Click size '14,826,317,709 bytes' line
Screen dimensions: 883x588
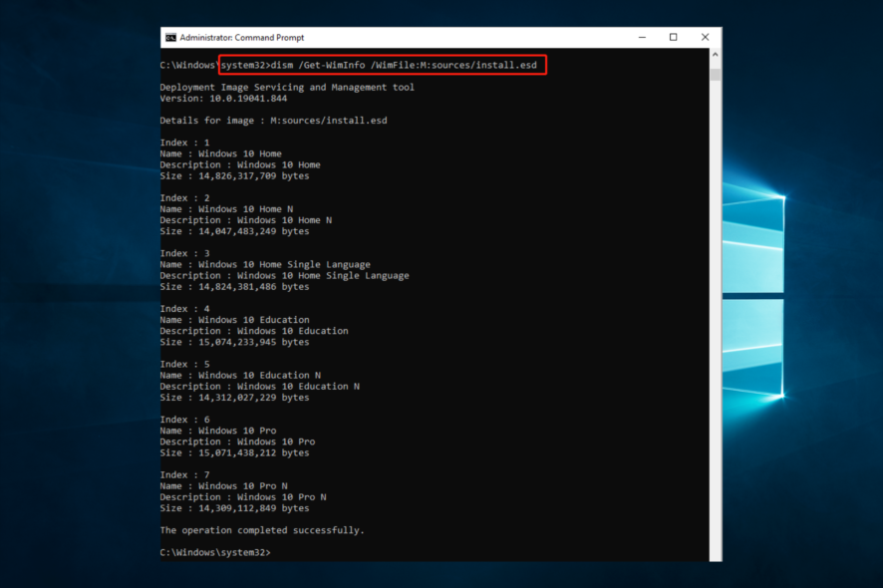tap(234, 175)
